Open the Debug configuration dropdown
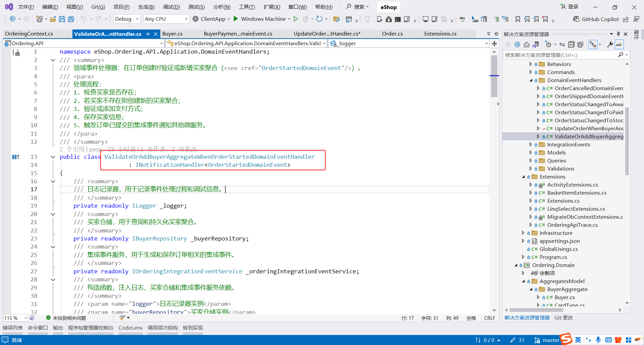 pyautogui.click(x=127, y=19)
